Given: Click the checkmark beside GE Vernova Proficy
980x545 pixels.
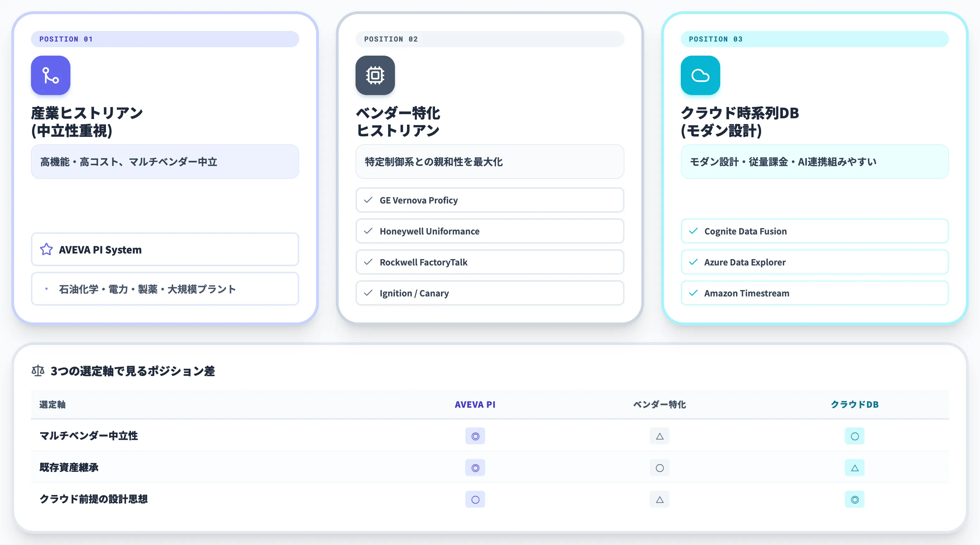Looking at the screenshot, I should coord(368,200).
